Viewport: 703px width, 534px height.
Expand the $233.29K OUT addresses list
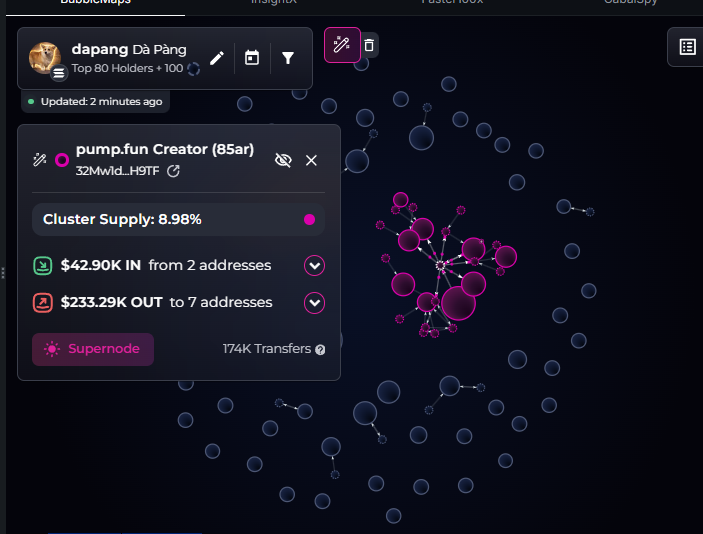coord(314,303)
